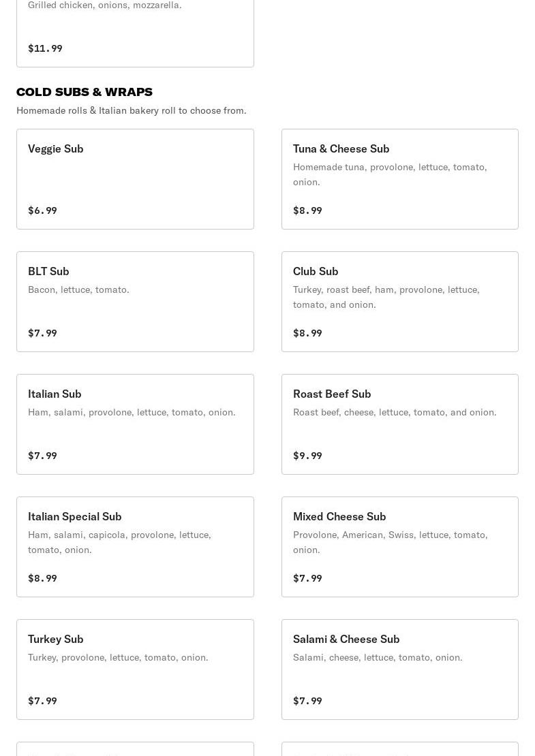This screenshot has height=756, width=535.
Task: Click the Mixed Cheese Sub $7.99 price
Action: [307, 578]
